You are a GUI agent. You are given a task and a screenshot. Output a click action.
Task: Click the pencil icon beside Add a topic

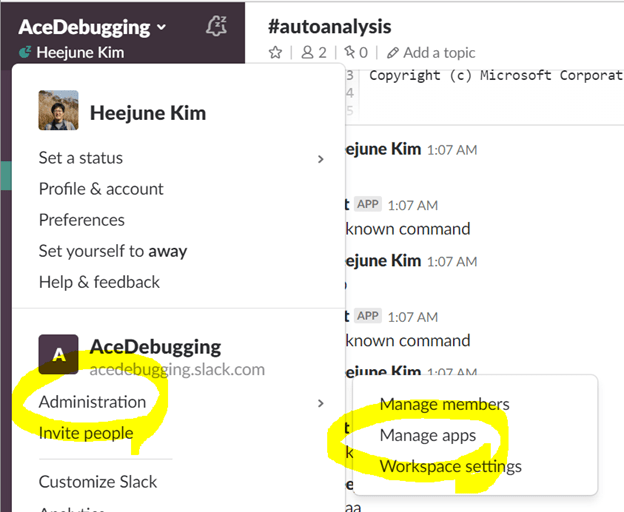click(x=393, y=53)
